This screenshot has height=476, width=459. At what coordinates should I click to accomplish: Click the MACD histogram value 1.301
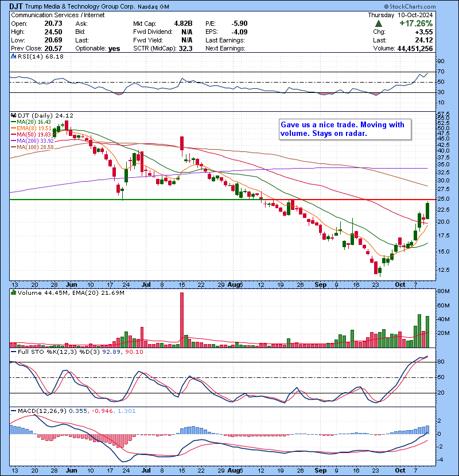[x=126, y=411]
